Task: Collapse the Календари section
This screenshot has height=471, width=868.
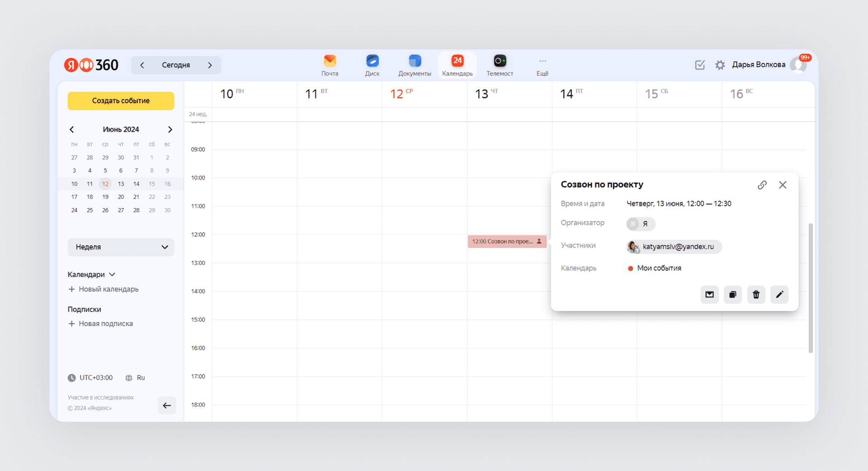Action: click(x=91, y=275)
